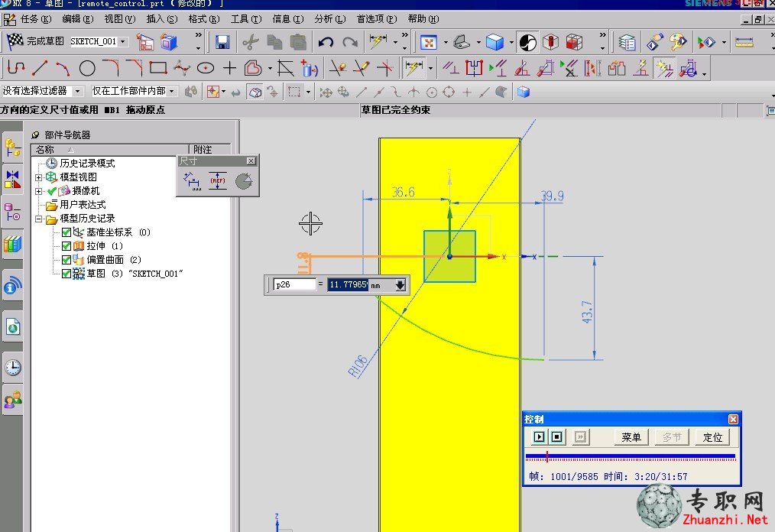Click the 多节 button in 控制 panel
This screenshot has height=532, width=775.
[672, 437]
